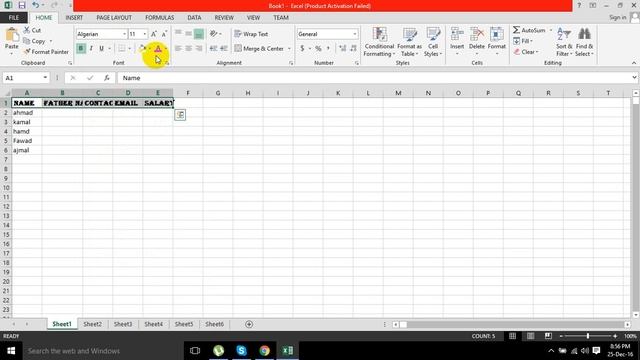Click the Cut command
The width and height of the screenshot is (640, 360).
(x=32, y=30)
